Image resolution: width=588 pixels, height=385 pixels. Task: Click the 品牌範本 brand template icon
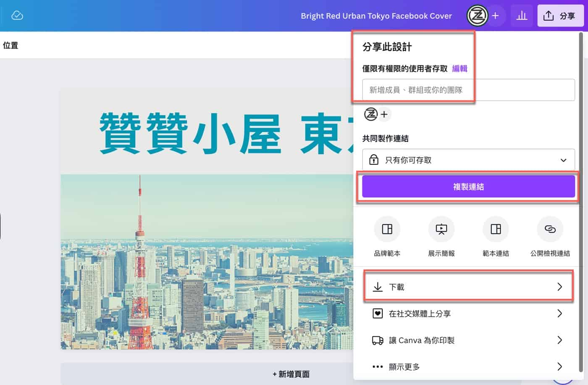(x=387, y=229)
